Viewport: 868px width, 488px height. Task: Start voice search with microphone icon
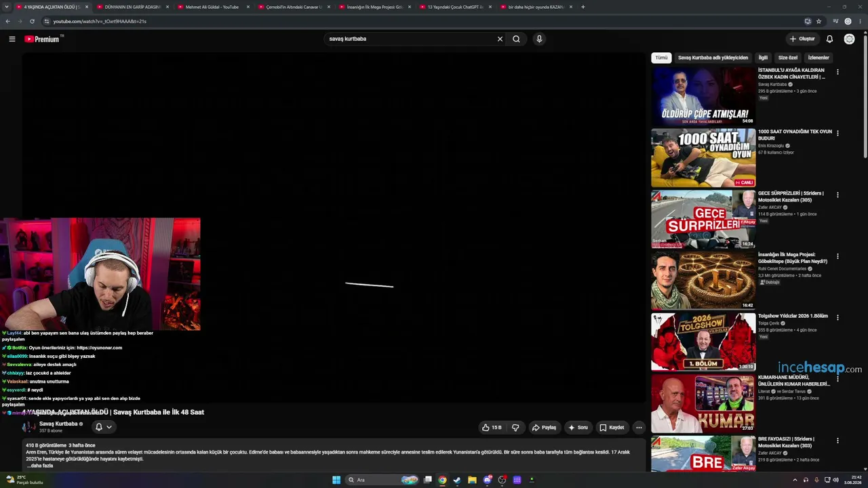click(539, 39)
